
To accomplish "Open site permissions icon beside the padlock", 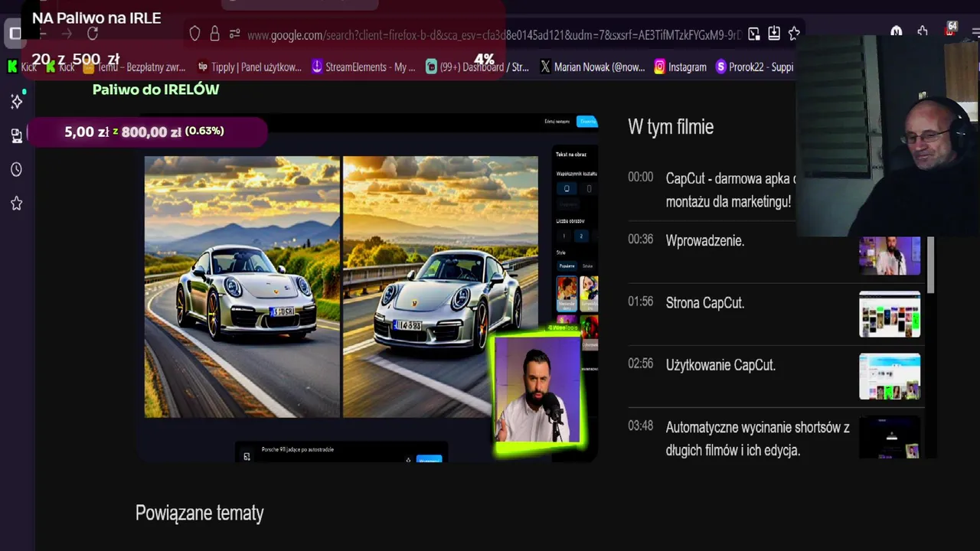I will (234, 34).
